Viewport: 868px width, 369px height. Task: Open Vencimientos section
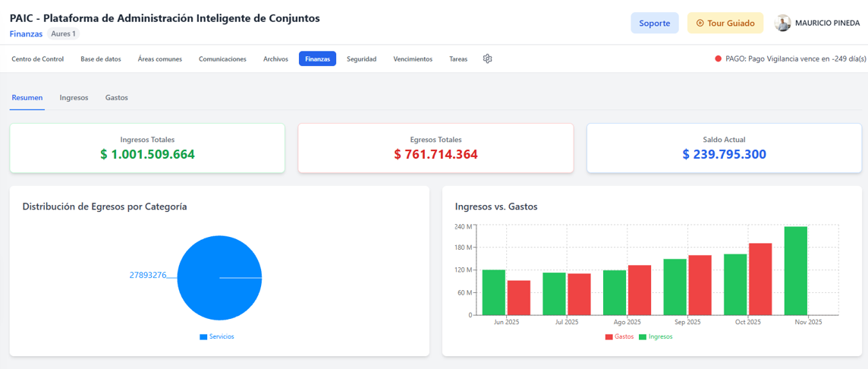[413, 58]
